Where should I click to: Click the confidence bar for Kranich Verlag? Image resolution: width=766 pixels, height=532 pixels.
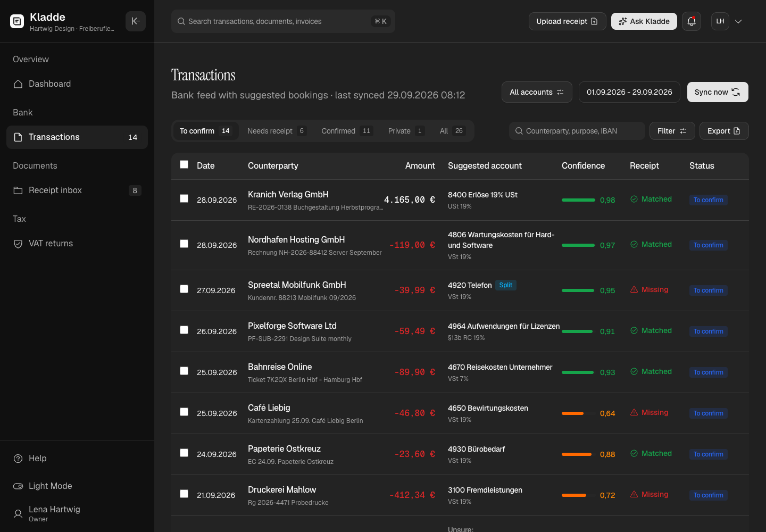click(579, 200)
